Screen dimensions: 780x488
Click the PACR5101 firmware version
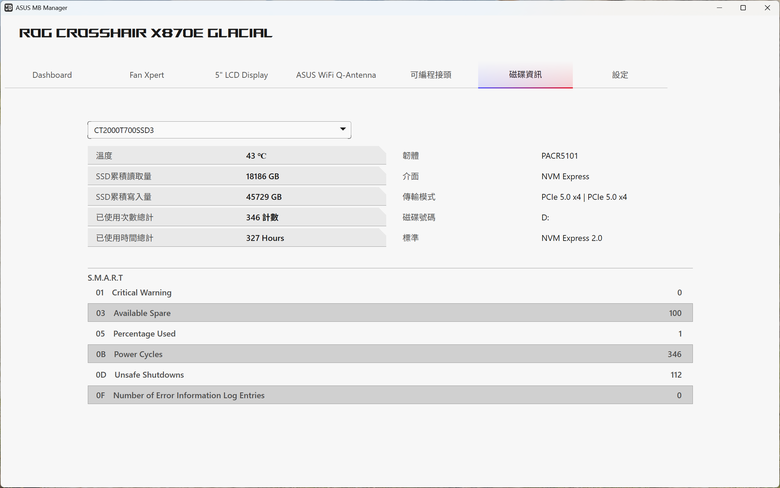click(x=560, y=156)
